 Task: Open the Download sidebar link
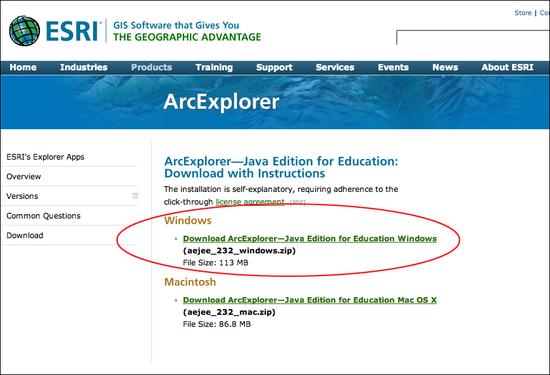(25, 235)
